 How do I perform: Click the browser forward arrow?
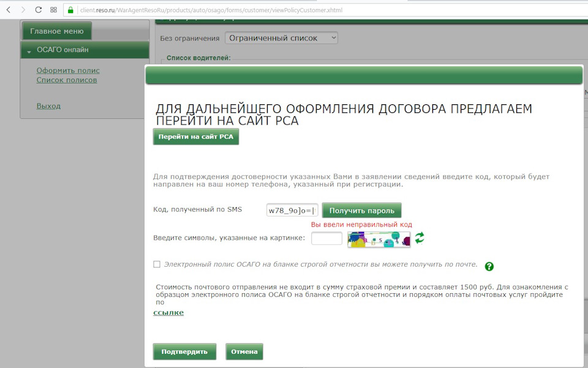click(23, 10)
